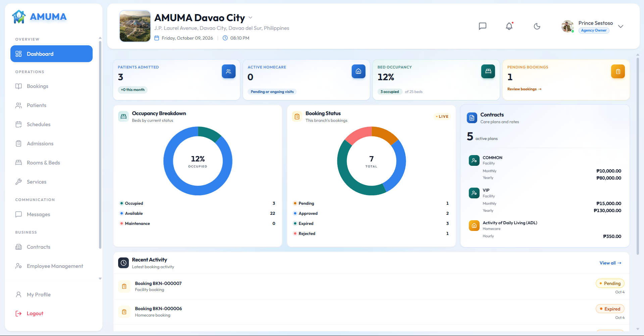Go to Bookings in the sidebar

coord(51,86)
